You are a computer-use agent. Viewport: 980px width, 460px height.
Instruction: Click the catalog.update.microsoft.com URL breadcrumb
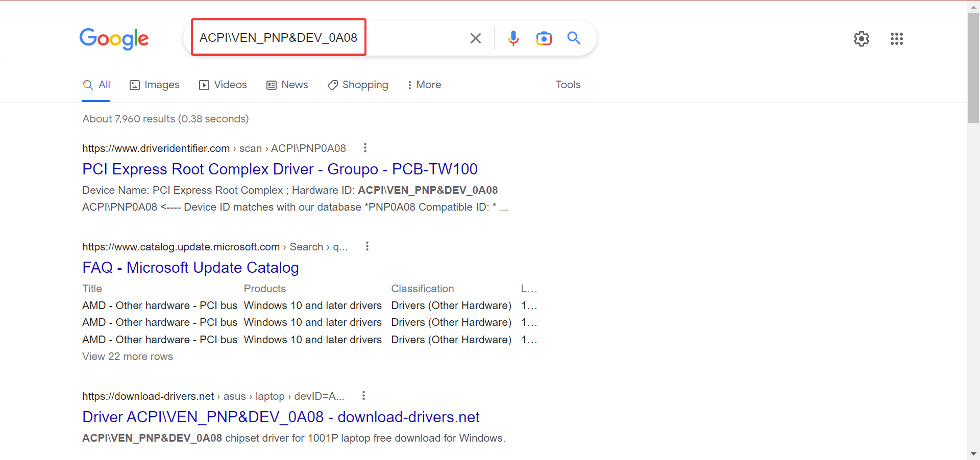(x=215, y=247)
